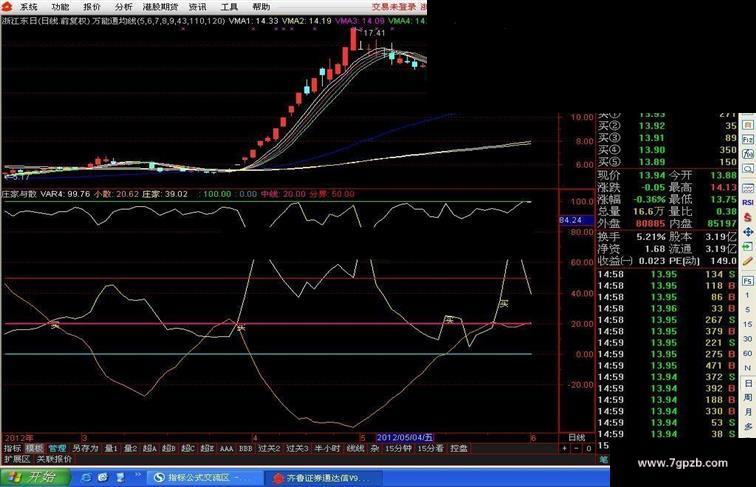Select the 超B template tab
This screenshot has height=487, width=756.
pyautogui.click(x=168, y=448)
